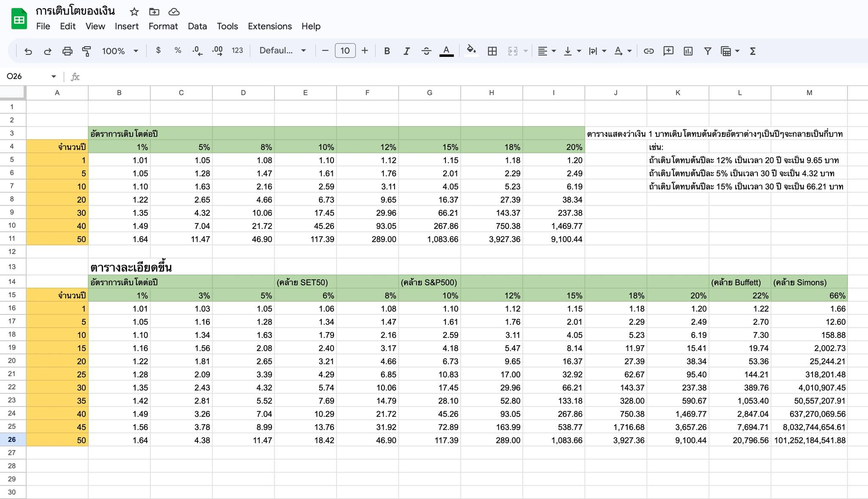
Task: Star this spreadsheet document
Action: (x=134, y=12)
